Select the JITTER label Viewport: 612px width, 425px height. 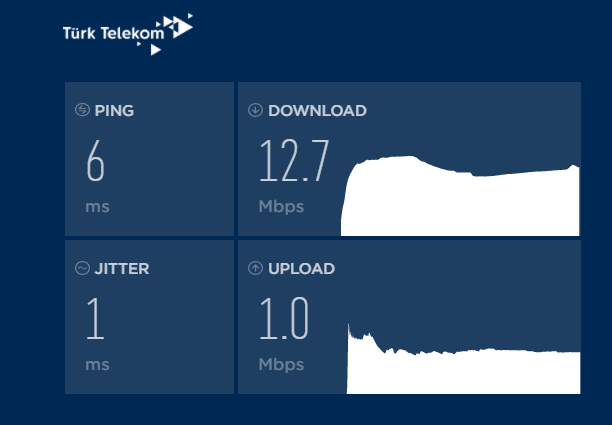122,269
